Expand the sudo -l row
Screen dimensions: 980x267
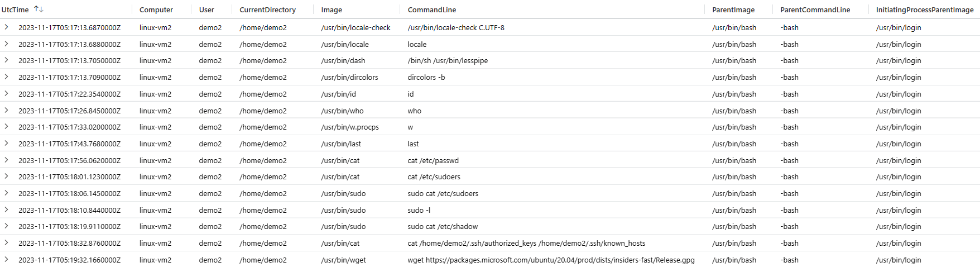click(6, 210)
